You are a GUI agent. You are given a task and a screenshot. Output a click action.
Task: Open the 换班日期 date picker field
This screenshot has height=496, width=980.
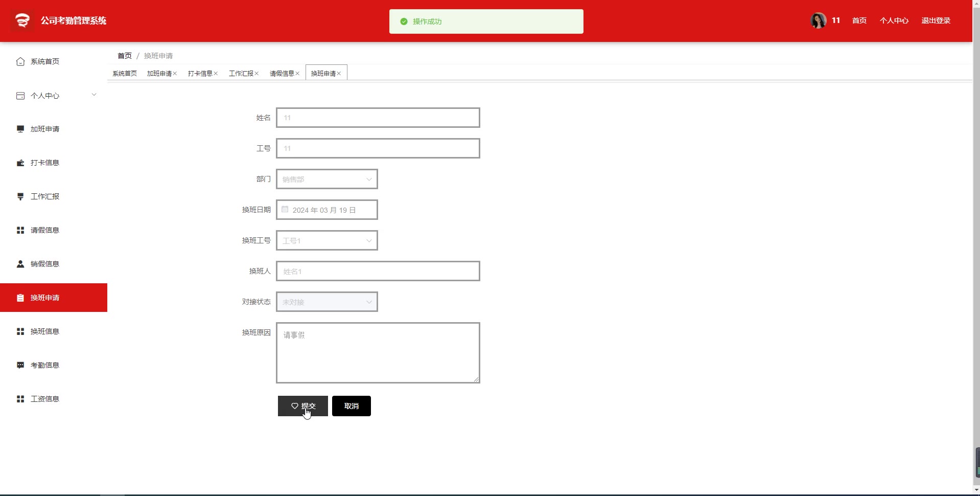tap(327, 210)
